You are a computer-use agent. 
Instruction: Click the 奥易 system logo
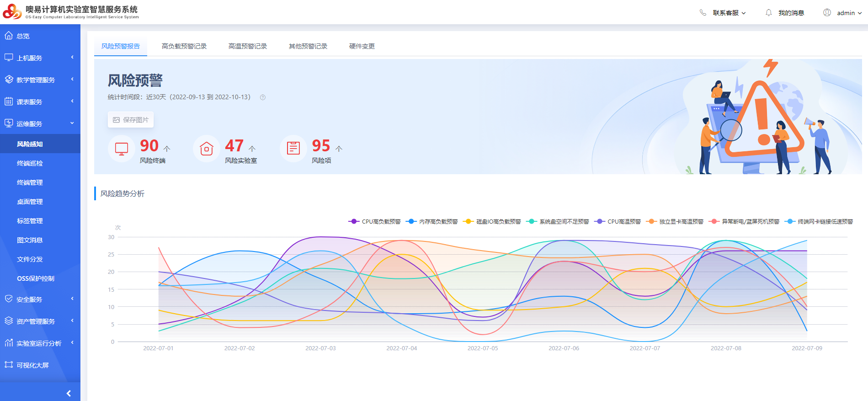coord(12,11)
